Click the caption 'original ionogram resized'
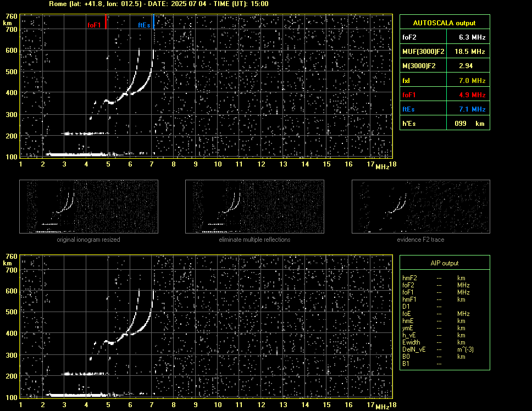 pyautogui.click(x=88, y=240)
